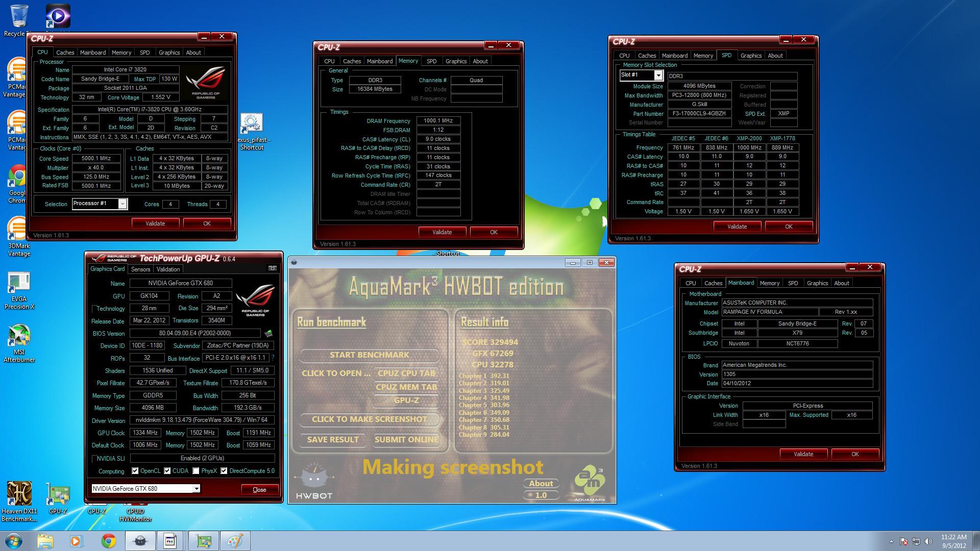Open Heaven DX11 Benchmark shortcut
Screen dimensions: 980x551
19,501
